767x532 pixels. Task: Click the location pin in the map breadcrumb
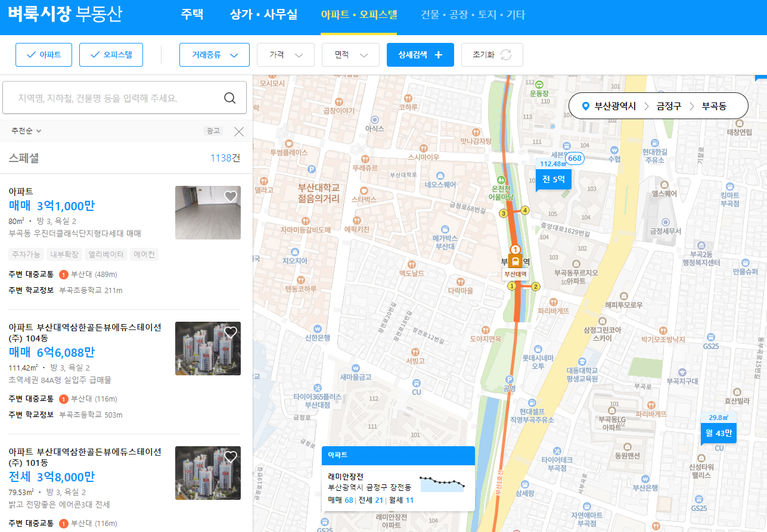[x=586, y=105]
